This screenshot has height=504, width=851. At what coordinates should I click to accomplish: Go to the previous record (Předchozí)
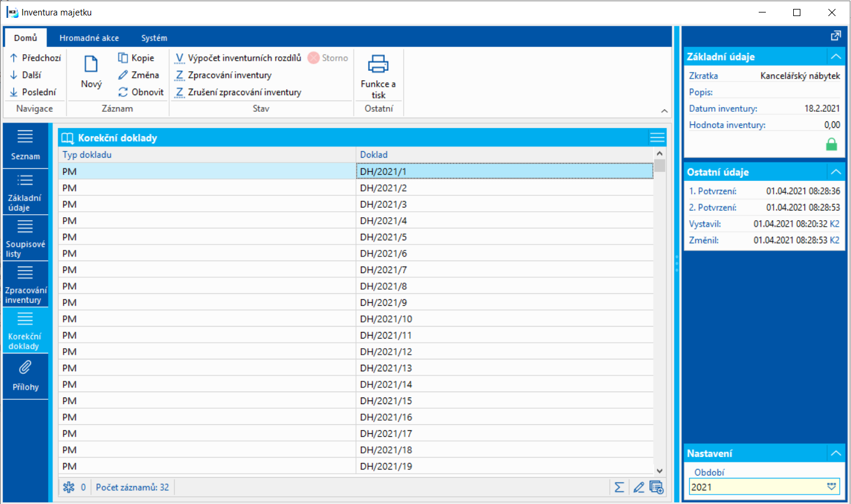[36, 58]
